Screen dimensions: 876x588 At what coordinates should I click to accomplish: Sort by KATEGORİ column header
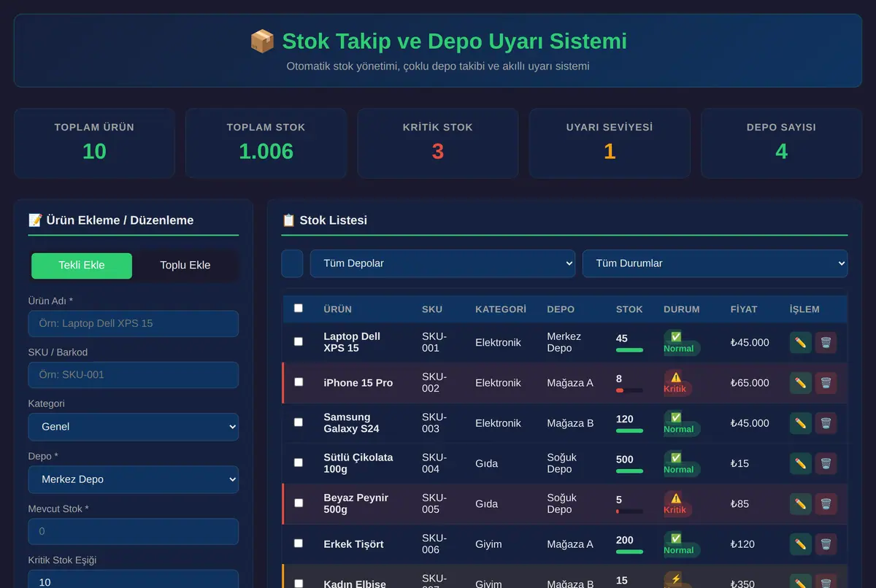501,309
